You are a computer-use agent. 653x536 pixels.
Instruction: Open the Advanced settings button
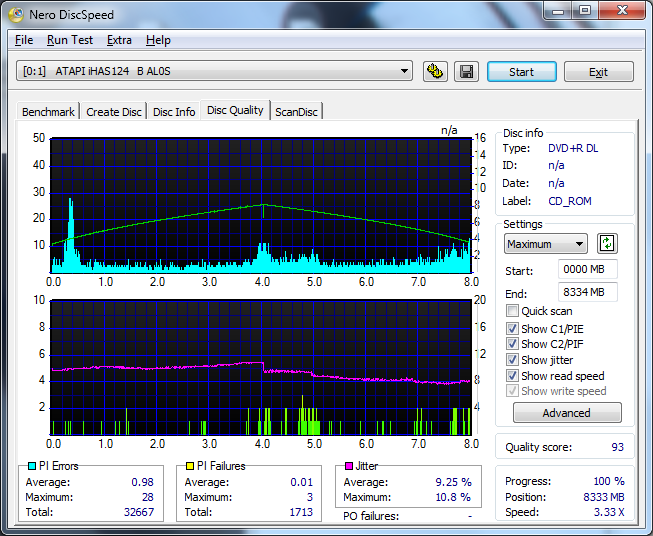(x=566, y=413)
